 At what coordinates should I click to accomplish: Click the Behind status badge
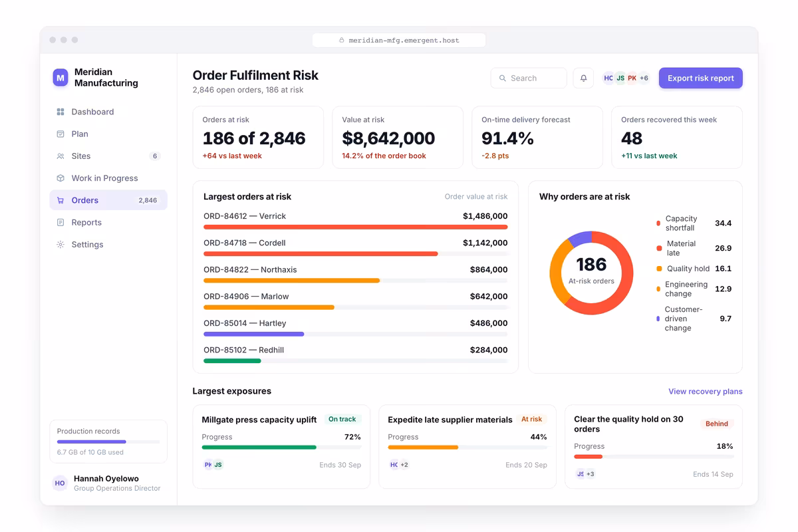click(717, 424)
